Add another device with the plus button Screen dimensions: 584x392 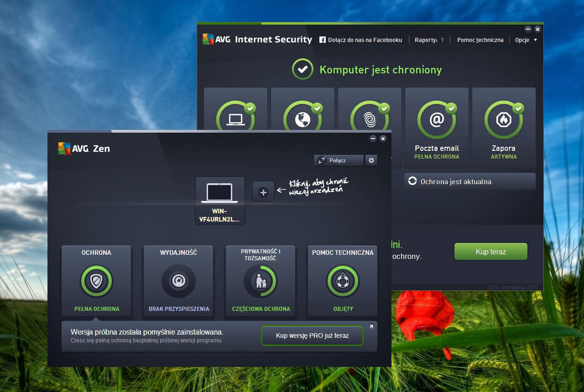(263, 192)
